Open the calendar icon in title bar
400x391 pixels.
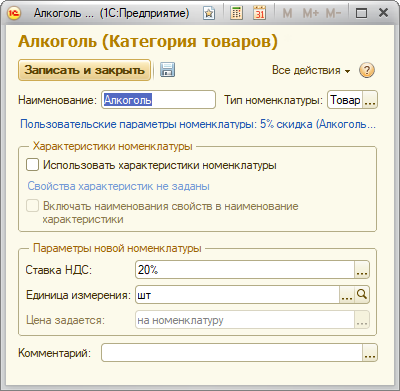(260, 13)
